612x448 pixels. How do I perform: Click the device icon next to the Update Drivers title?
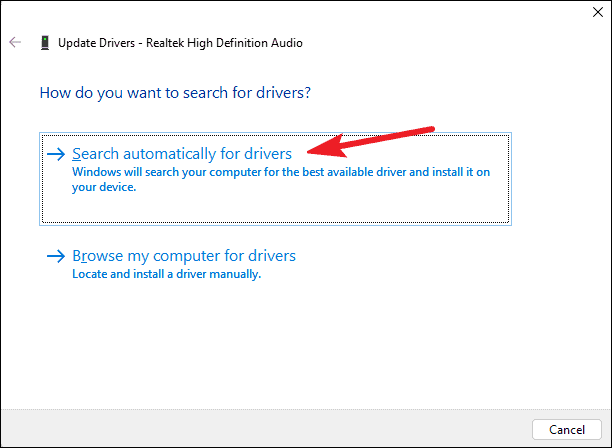coord(45,43)
